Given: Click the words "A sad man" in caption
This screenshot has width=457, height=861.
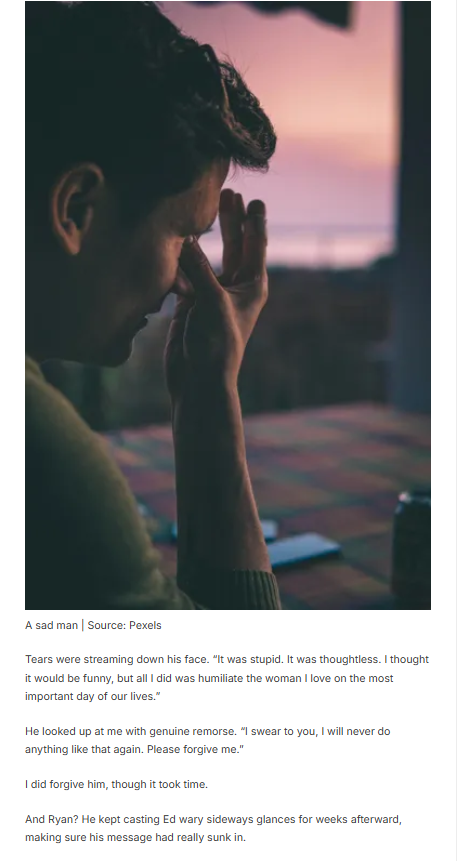Looking at the screenshot, I should pyautogui.click(x=52, y=625).
